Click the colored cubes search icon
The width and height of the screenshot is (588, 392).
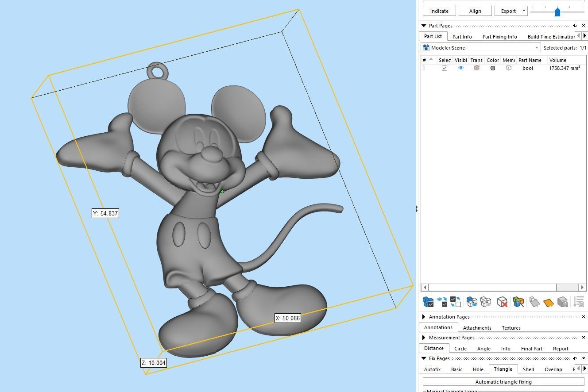point(518,302)
